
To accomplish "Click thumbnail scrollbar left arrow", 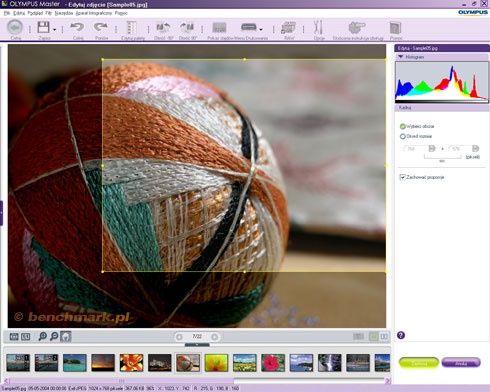I will (7, 380).
